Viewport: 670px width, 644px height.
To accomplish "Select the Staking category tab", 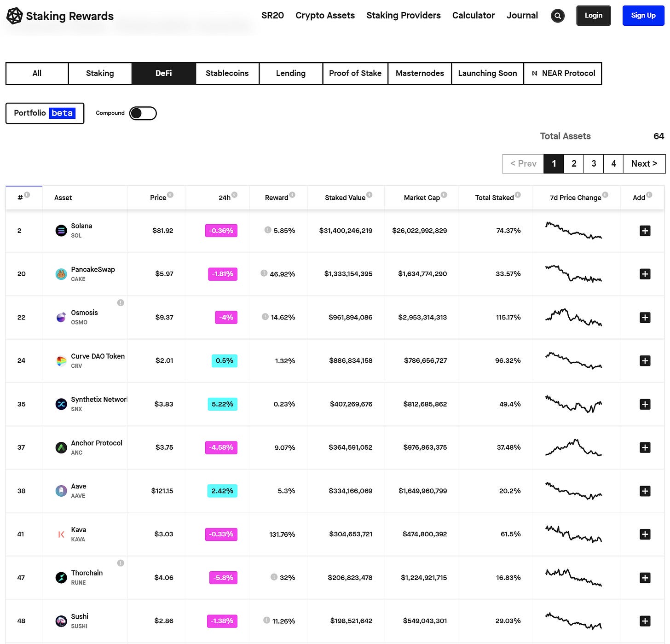I will point(100,74).
